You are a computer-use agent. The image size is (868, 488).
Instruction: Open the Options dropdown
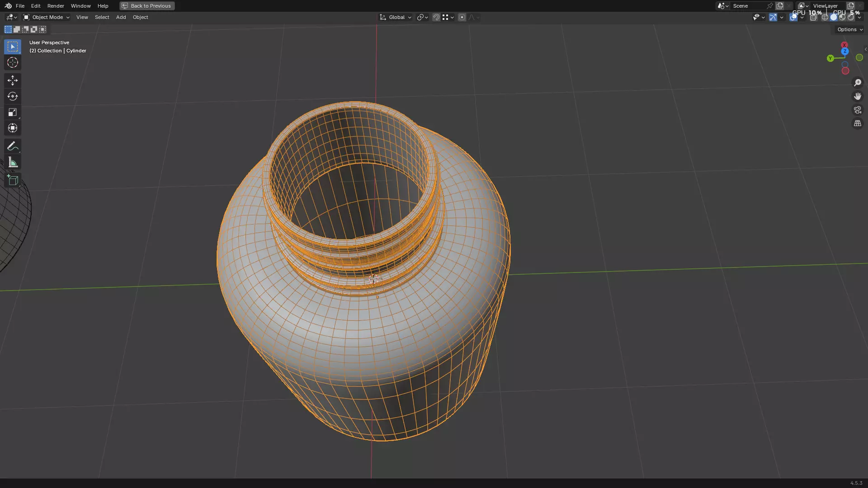(x=849, y=29)
